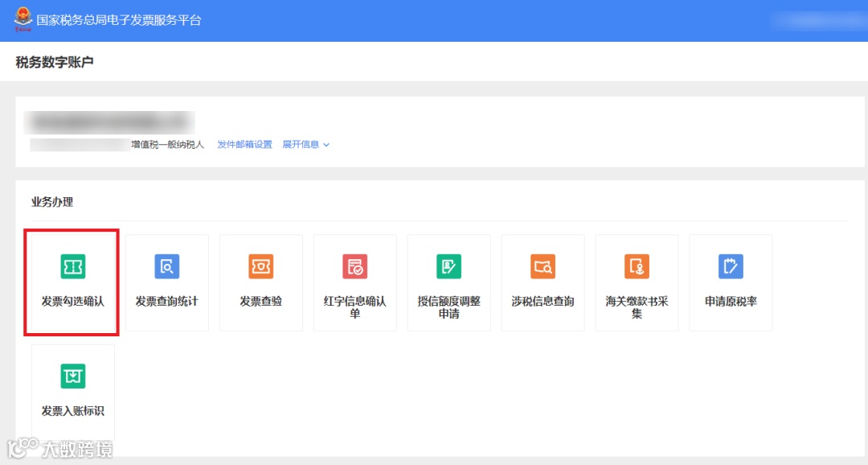The width and height of the screenshot is (868, 465).
Task: Click the blurred user info in header
Action: [817, 20]
